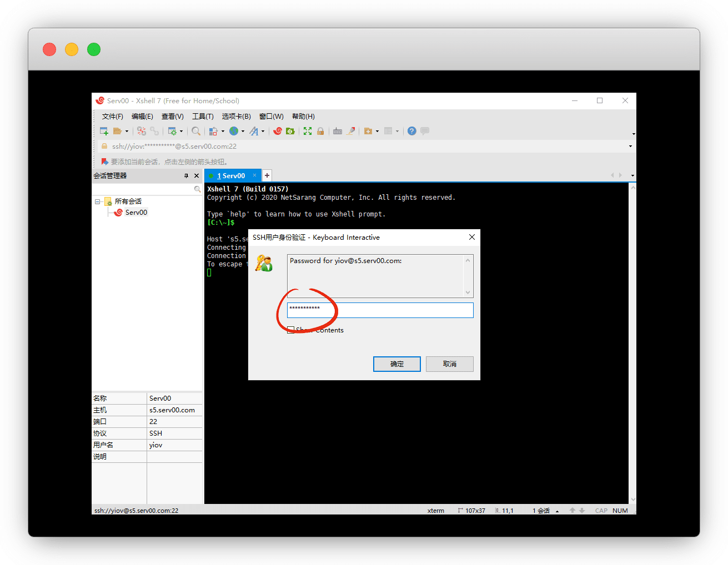Toggle the Show Contents checkbox
This screenshot has height=565, width=728.
(290, 330)
